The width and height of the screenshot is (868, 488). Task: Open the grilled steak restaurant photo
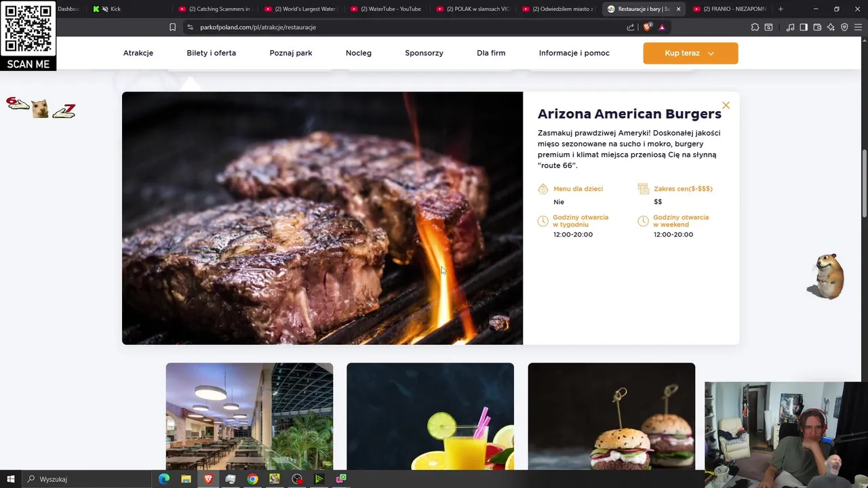(x=322, y=218)
